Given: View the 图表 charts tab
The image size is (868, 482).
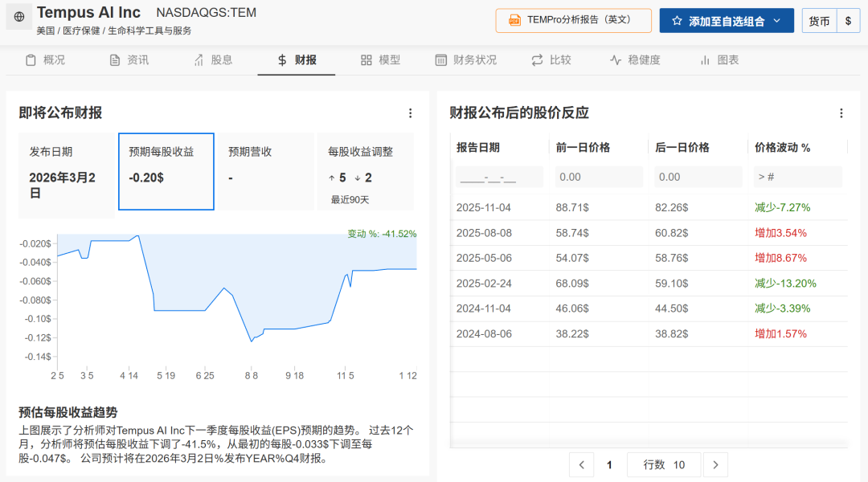Looking at the screenshot, I should 719,60.
